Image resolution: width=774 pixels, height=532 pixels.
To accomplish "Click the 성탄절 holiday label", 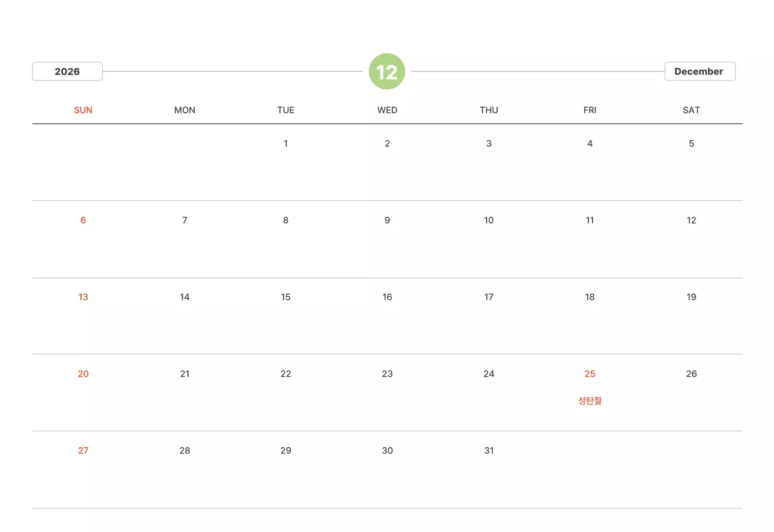I will coord(590,400).
